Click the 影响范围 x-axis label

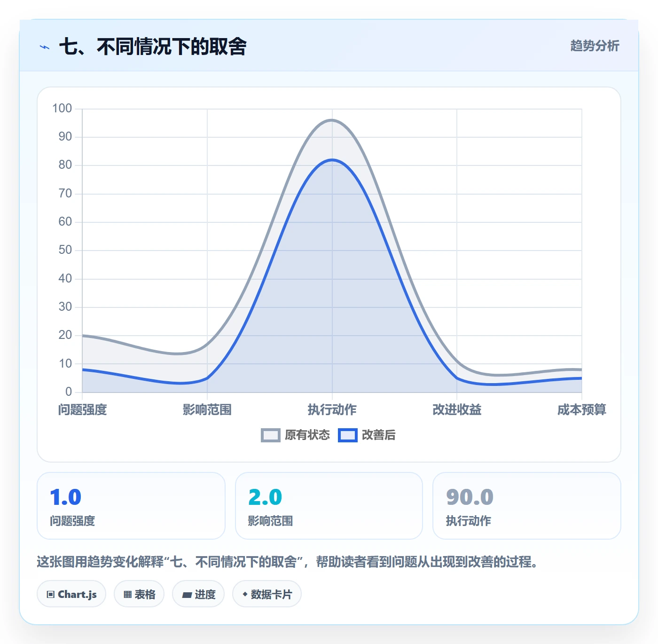207,410
